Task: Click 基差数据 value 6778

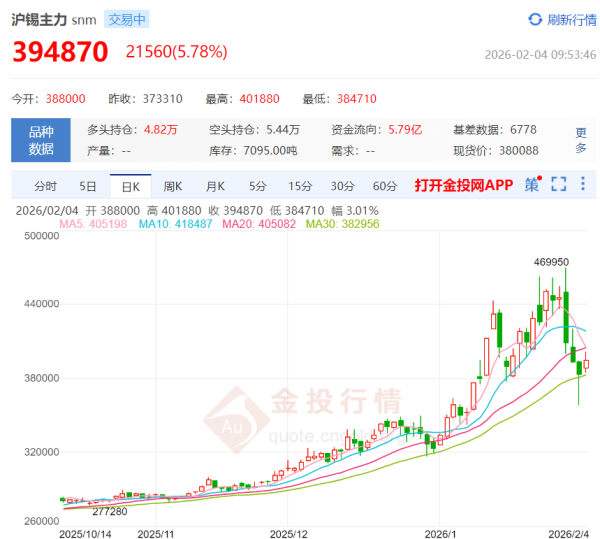Action: point(523,130)
